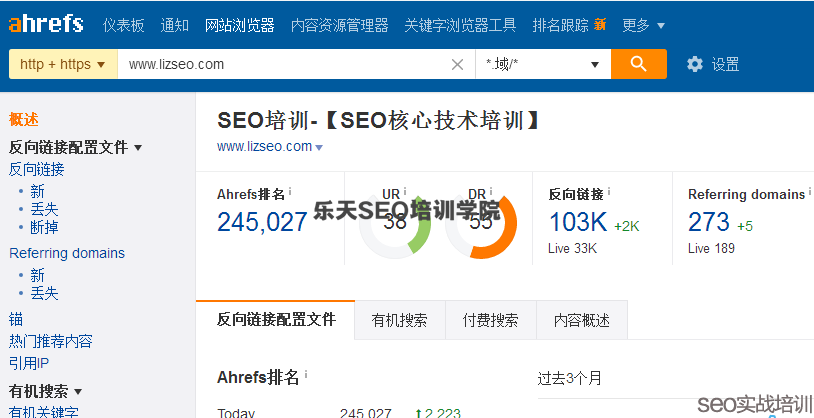This screenshot has height=418, width=814.
Task: Click info icon next to 反向链接 metric
Action: point(608,192)
